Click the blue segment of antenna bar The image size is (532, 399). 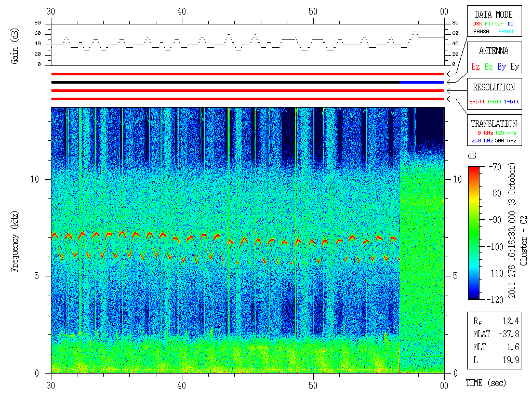[x=421, y=82]
